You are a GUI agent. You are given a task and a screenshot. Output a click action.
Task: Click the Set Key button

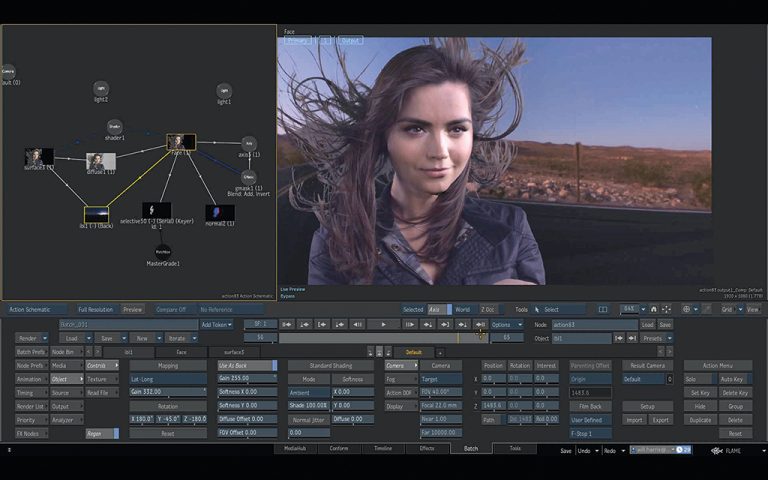(x=699, y=393)
